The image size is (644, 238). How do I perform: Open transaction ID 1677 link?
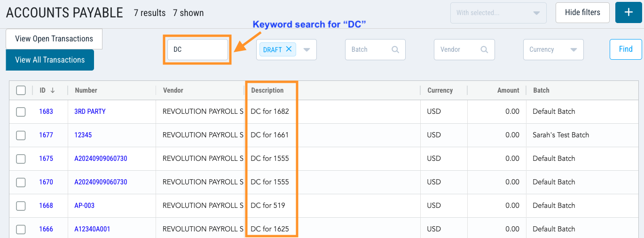(x=46, y=135)
